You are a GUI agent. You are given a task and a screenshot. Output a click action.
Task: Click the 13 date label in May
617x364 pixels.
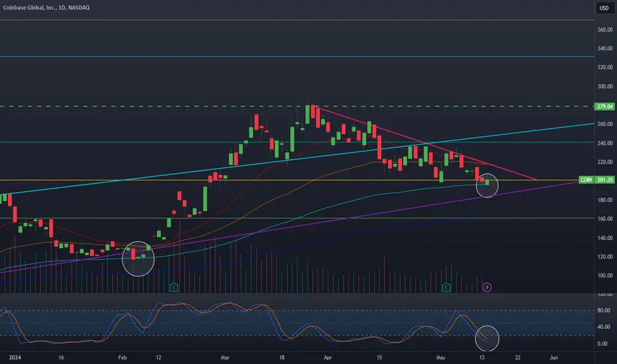(x=482, y=357)
